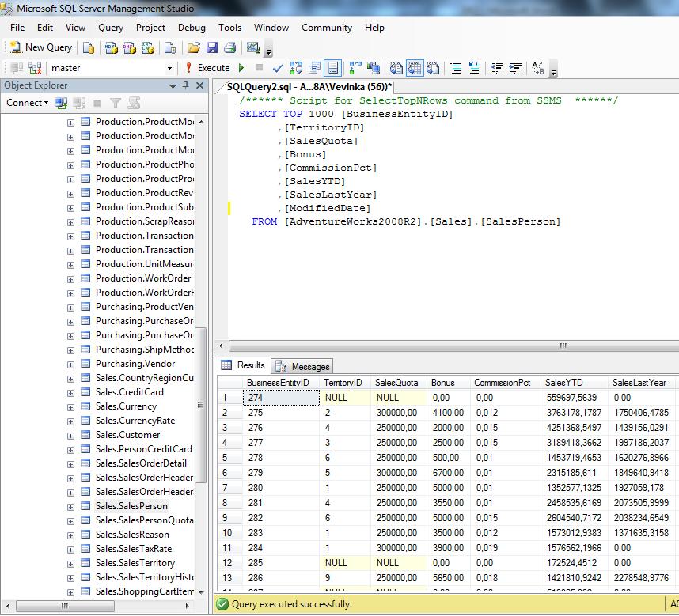
Task: Open the Tools menu
Action: tap(230, 28)
